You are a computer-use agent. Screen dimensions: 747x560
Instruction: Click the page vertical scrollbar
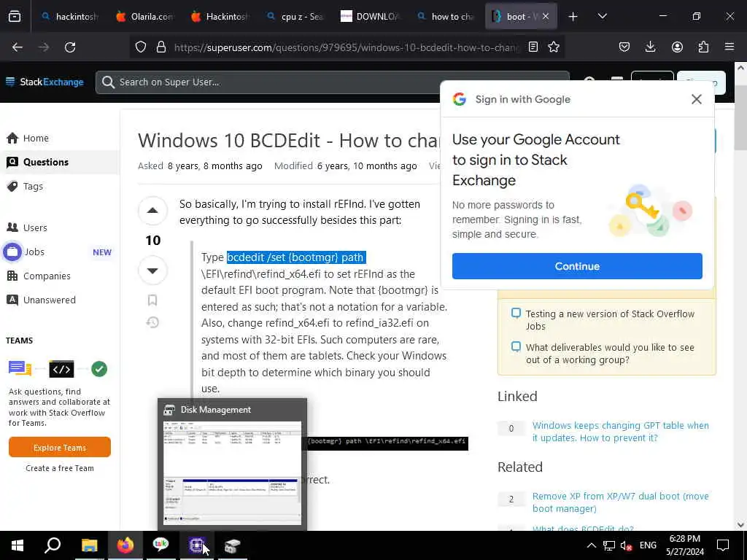click(x=741, y=118)
